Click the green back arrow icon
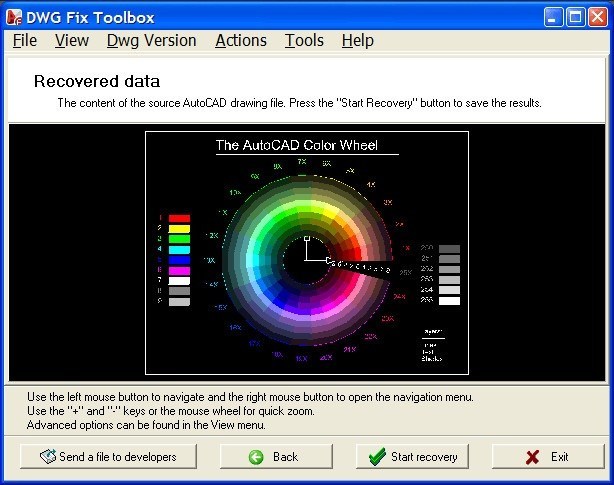Screen dimensions: 614x485 [x=256, y=457]
